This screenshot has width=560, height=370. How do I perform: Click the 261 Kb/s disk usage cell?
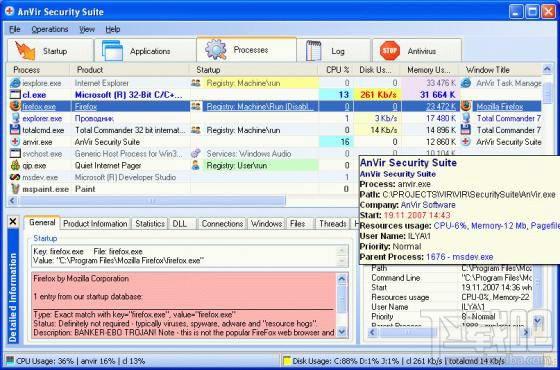378,95
